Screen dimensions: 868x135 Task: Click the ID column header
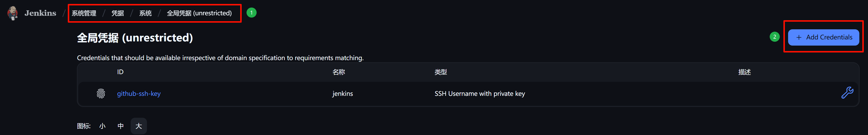point(120,72)
